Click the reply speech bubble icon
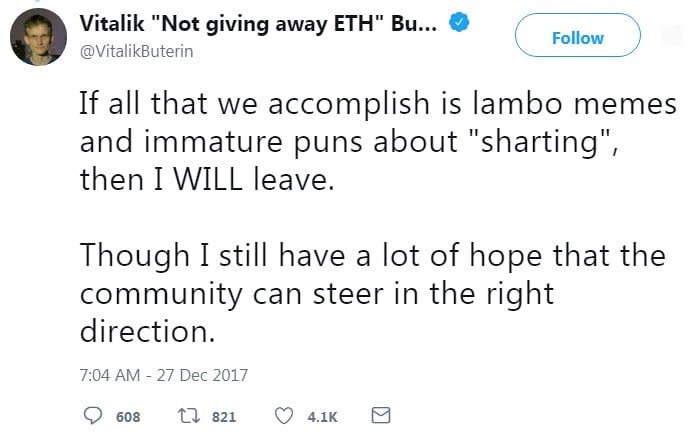The height and width of the screenshot is (443, 689). pos(93,415)
